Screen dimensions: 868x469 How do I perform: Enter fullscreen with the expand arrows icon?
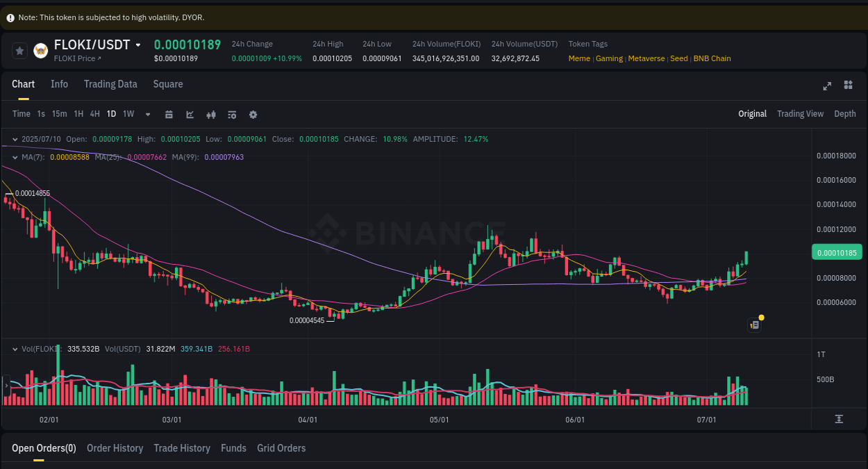(827, 86)
